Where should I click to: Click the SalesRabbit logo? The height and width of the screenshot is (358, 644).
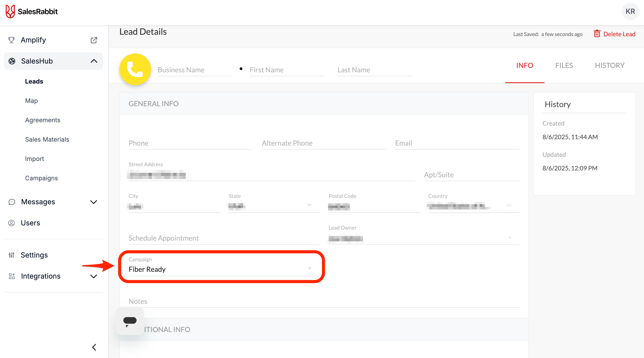coord(32,11)
